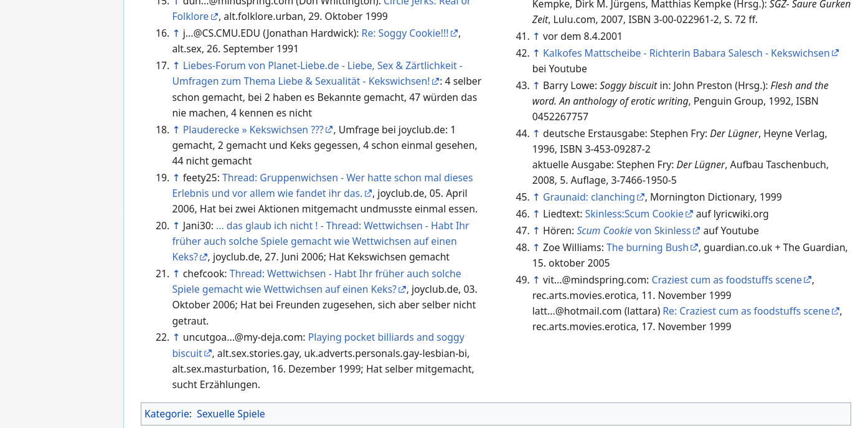Open the 'Scum Cookie von Skinless' link
The width and height of the screenshot is (868, 428).
(639, 231)
